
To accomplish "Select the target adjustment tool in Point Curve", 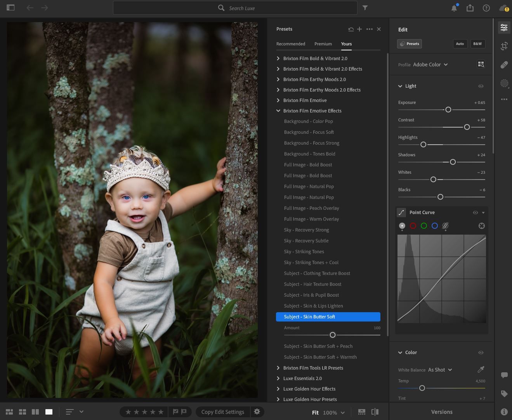I will [x=481, y=226].
